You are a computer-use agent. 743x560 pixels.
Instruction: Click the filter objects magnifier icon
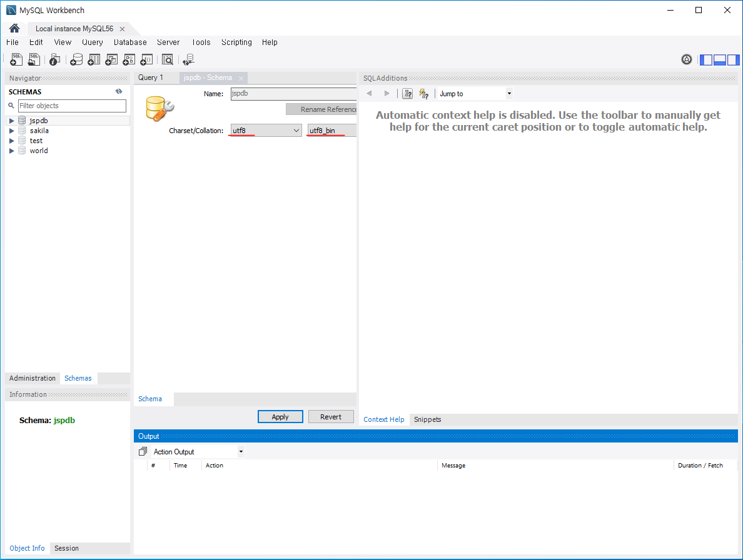tap(11, 106)
